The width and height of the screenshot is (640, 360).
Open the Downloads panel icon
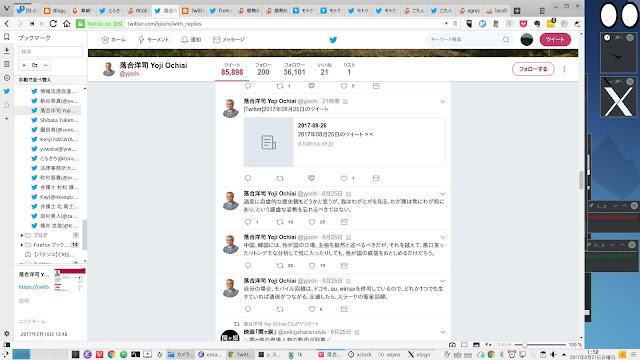tap(7, 51)
